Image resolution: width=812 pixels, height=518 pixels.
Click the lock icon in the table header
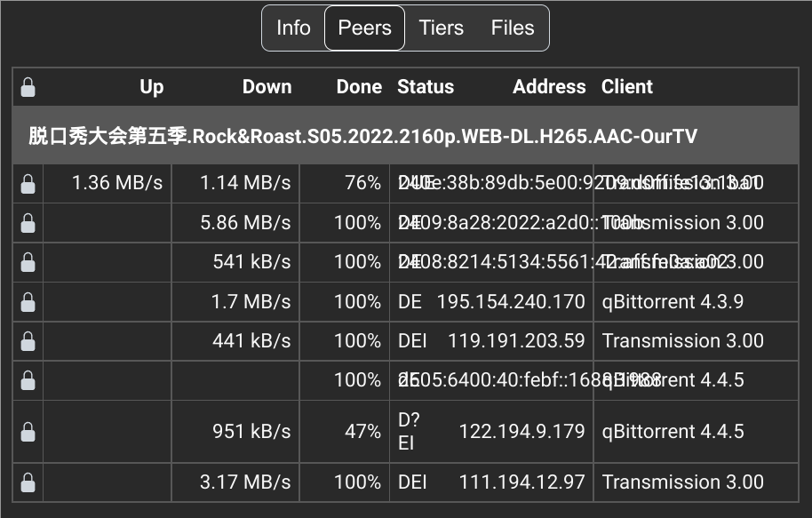click(28, 86)
